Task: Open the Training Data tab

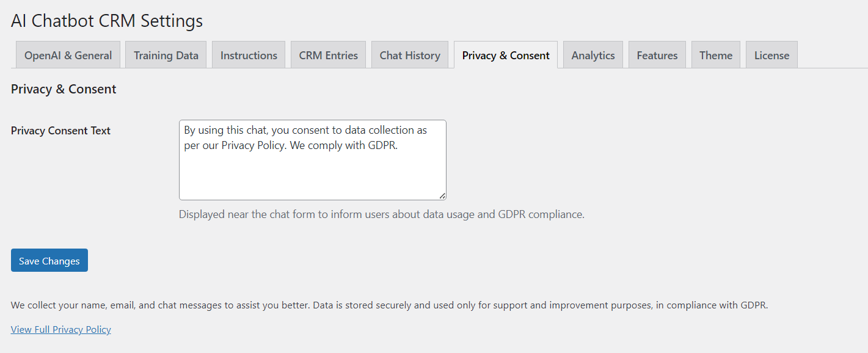Action: [166, 54]
